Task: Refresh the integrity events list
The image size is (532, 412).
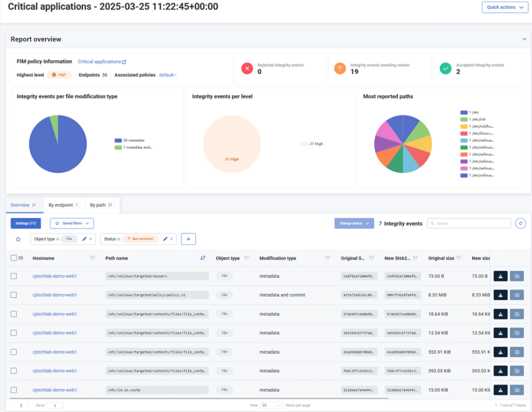Action: click(x=519, y=223)
